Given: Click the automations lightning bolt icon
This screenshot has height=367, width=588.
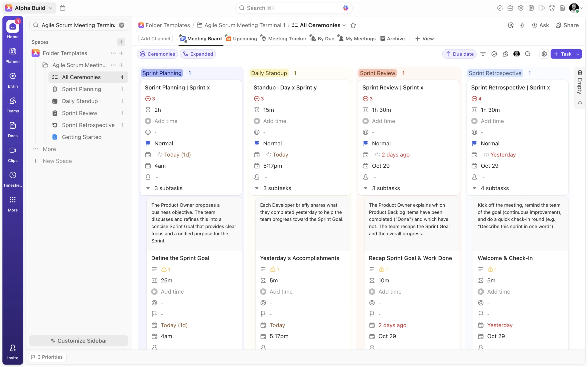Looking at the screenshot, I should [522, 25].
